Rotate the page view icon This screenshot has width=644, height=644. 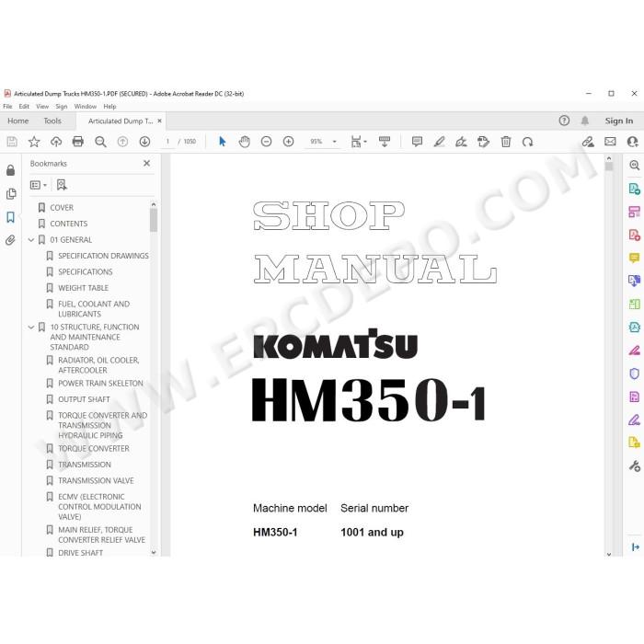tap(528, 142)
